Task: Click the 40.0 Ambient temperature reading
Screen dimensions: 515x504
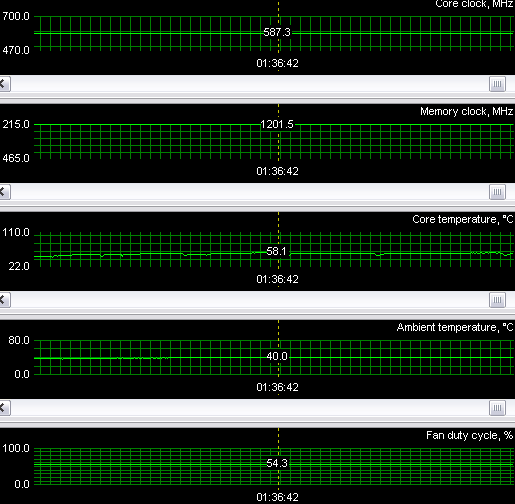Action: [277, 356]
